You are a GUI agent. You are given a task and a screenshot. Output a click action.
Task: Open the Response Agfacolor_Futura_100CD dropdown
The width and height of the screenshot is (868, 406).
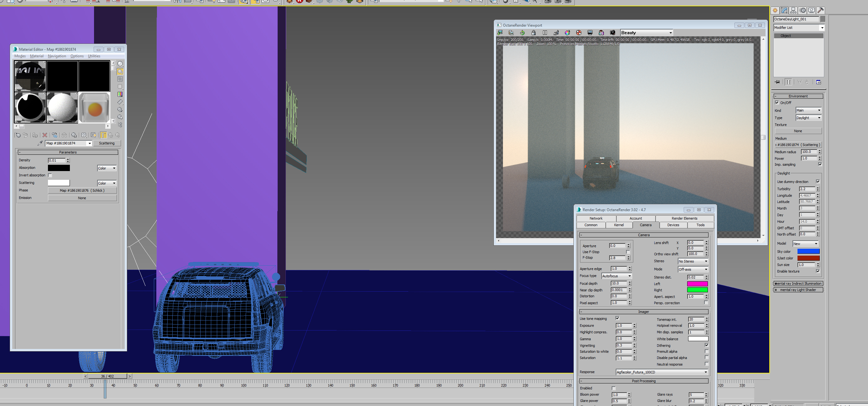click(661, 372)
